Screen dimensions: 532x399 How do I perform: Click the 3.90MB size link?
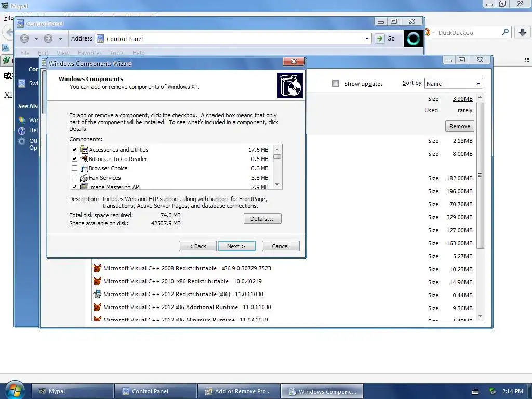[462, 99]
